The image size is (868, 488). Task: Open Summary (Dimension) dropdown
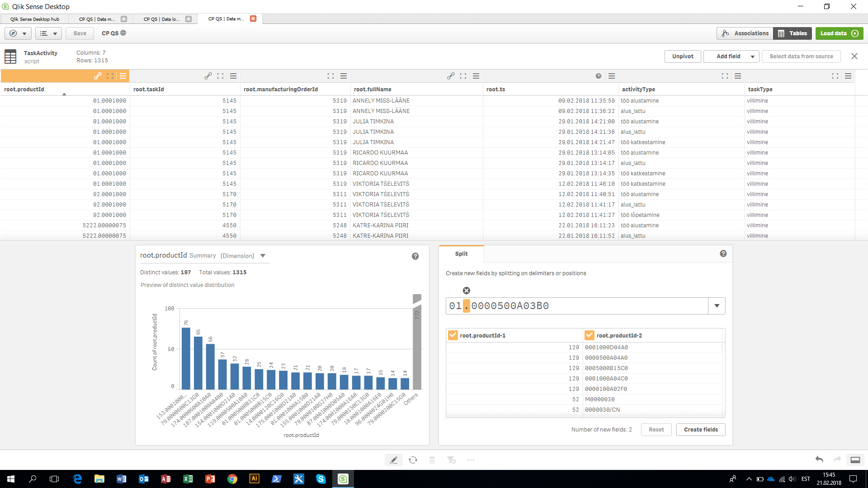coord(263,256)
